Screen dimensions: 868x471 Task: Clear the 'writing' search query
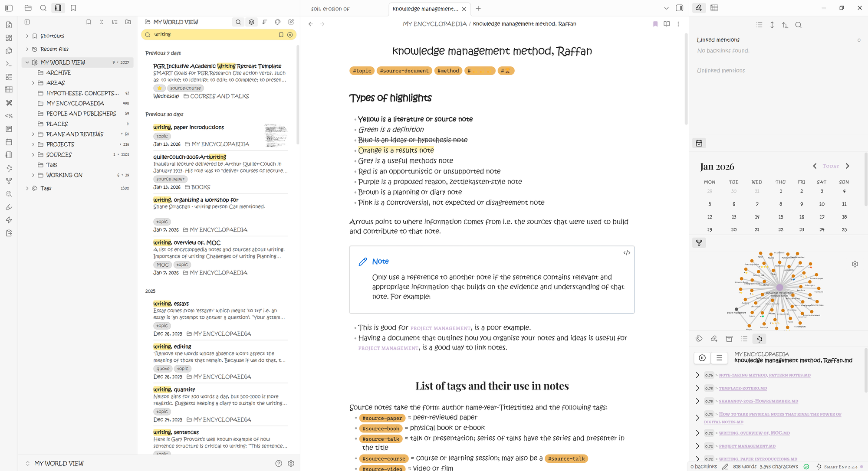pos(290,35)
